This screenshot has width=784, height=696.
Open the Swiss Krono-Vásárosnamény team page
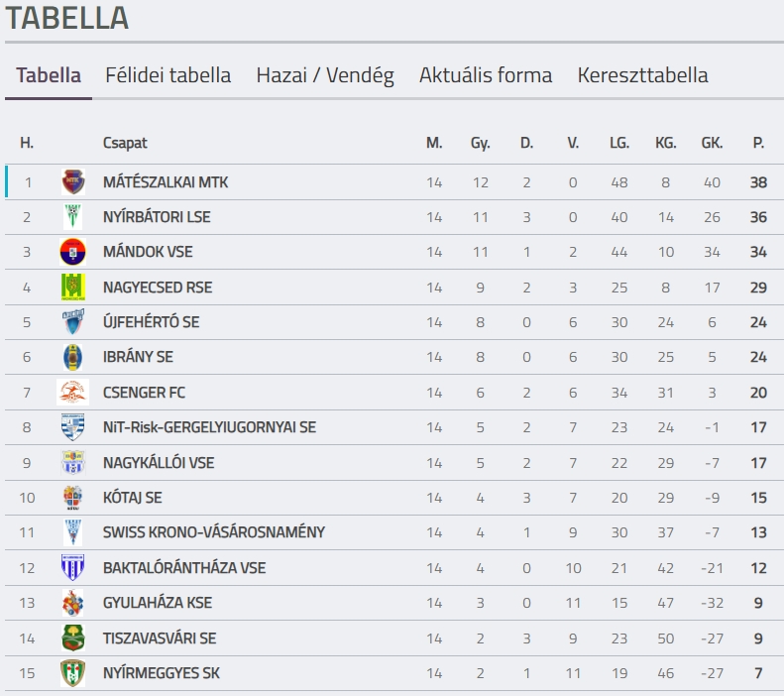[213, 532]
